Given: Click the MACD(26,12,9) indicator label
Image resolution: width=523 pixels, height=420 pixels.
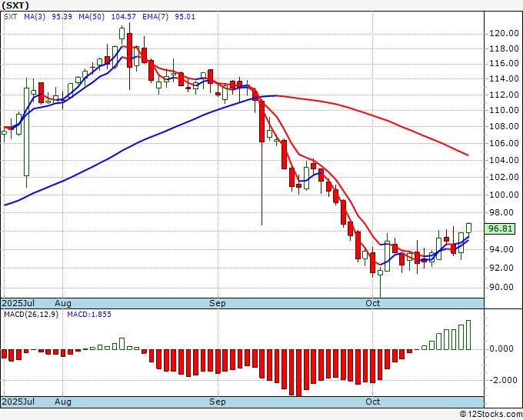Looking at the screenshot, I should pyautogui.click(x=31, y=315).
